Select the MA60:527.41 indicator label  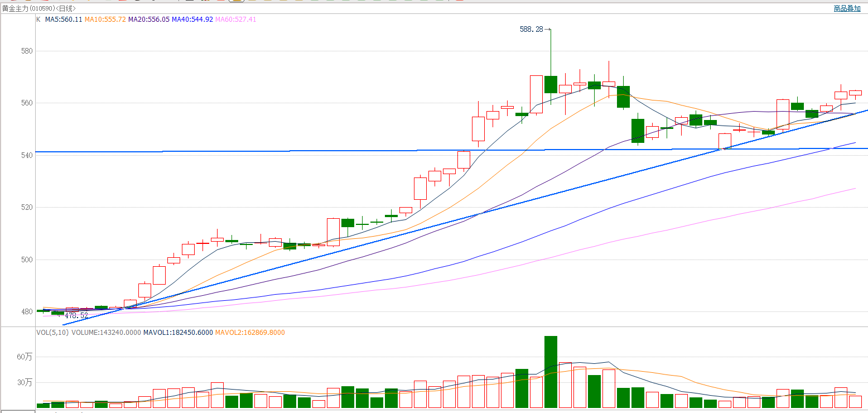[x=236, y=20]
